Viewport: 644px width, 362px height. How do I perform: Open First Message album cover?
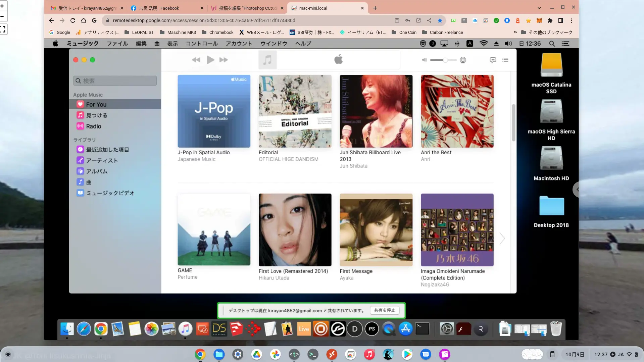[x=376, y=230]
